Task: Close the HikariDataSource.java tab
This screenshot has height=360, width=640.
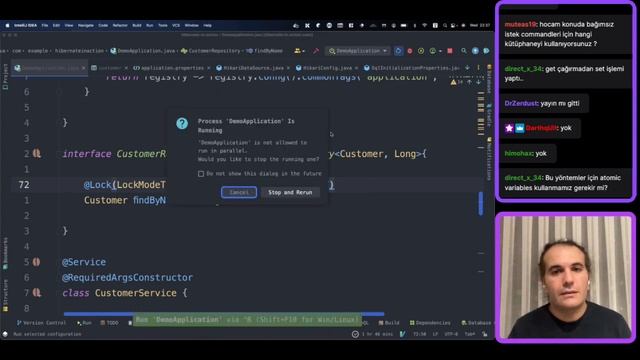Action: pos(288,68)
